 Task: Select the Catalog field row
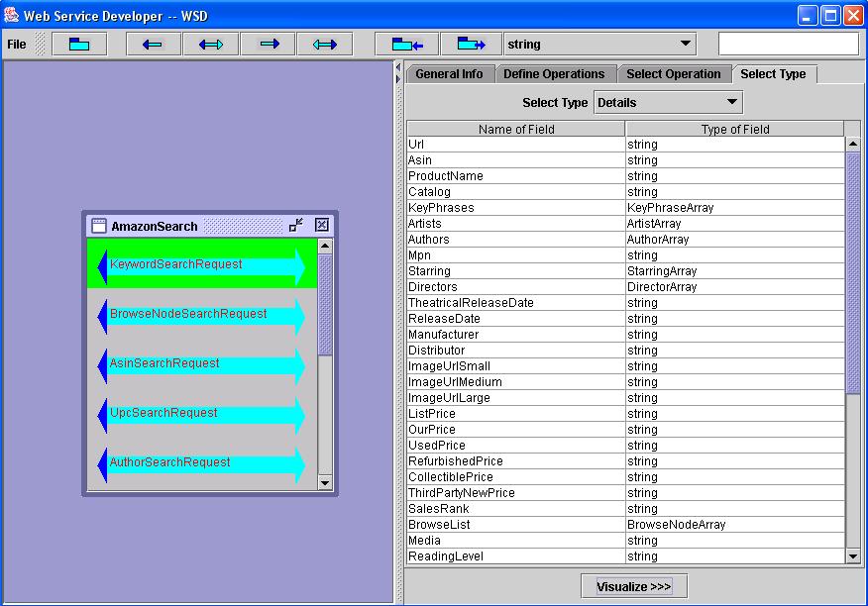625,192
